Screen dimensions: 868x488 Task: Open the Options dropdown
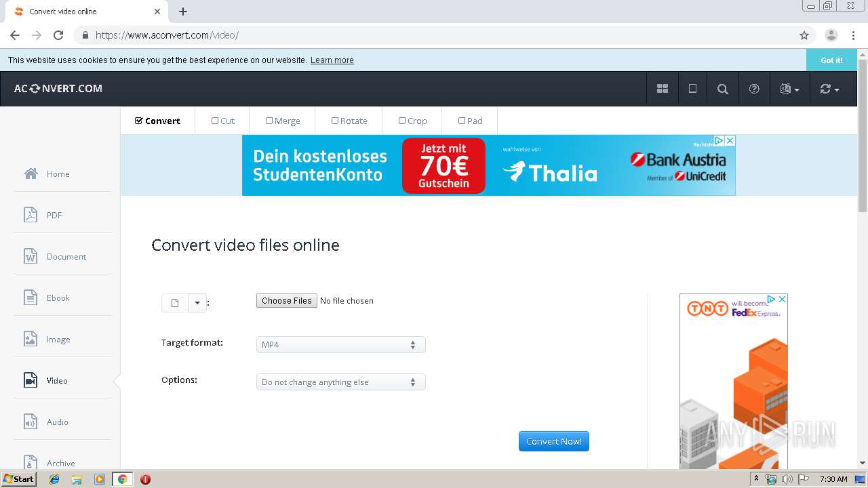click(340, 382)
